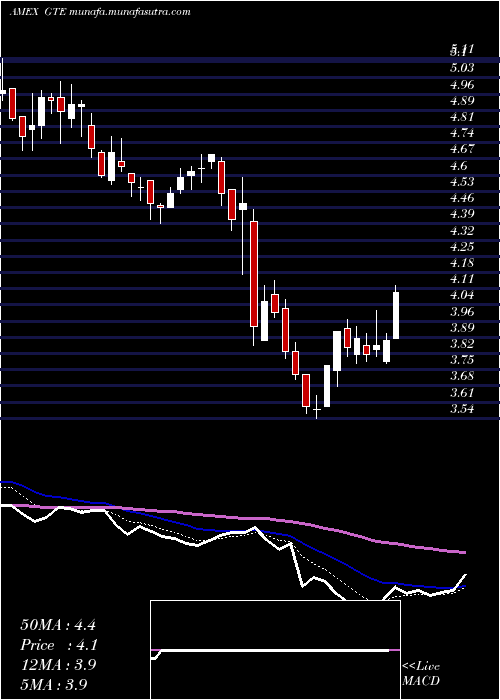Click the 3.54 price axis label
Screen dimensions: 500x700
coord(462,408)
